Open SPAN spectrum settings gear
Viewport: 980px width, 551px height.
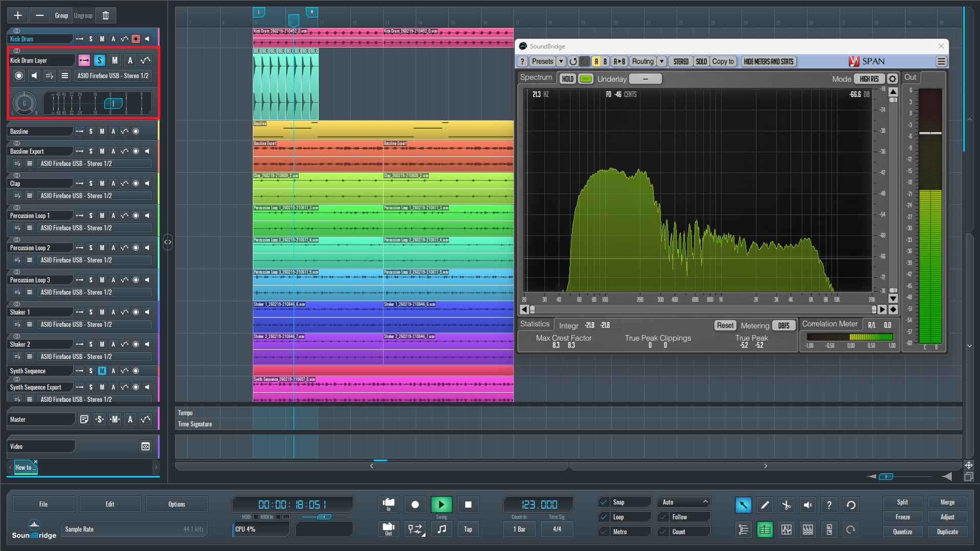(892, 79)
